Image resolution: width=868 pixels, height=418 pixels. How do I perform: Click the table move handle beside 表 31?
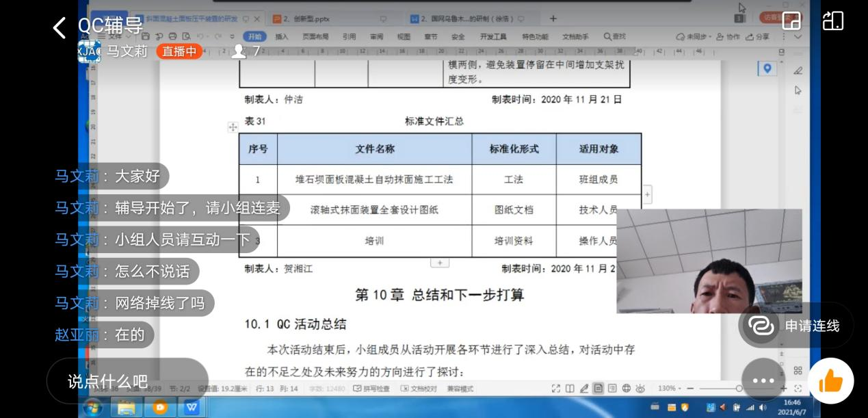coord(233,127)
